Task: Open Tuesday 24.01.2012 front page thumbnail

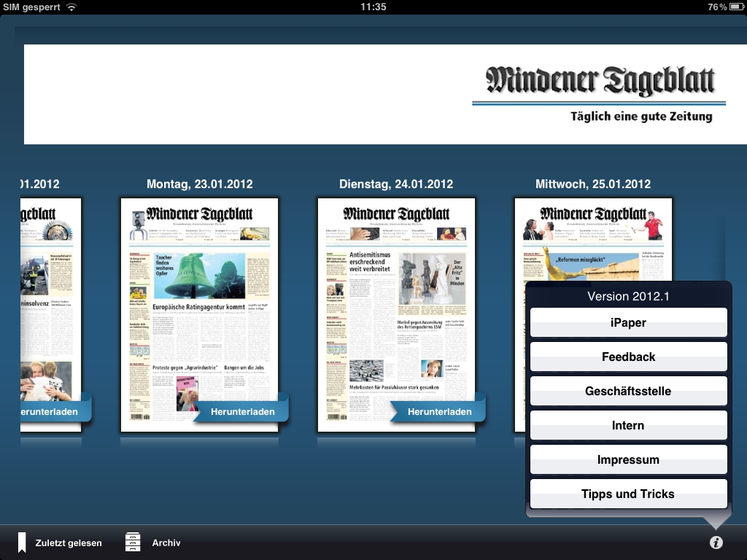Action: tap(396, 315)
